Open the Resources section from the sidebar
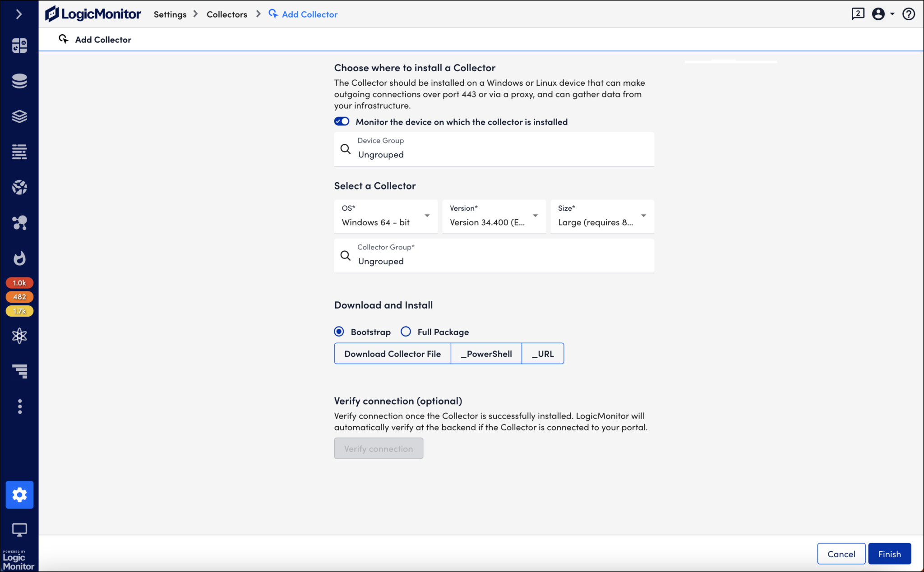This screenshot has height=572, width=924. pos(19,81)
